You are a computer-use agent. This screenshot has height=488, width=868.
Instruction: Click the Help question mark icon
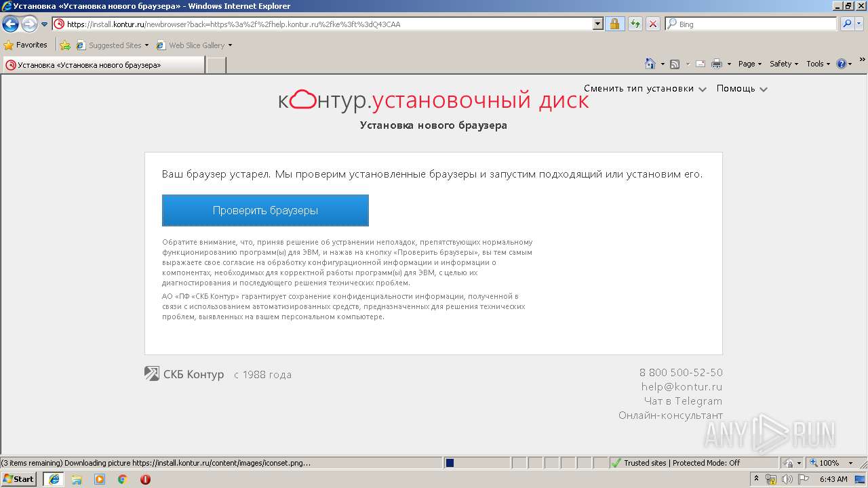(842, 64)
